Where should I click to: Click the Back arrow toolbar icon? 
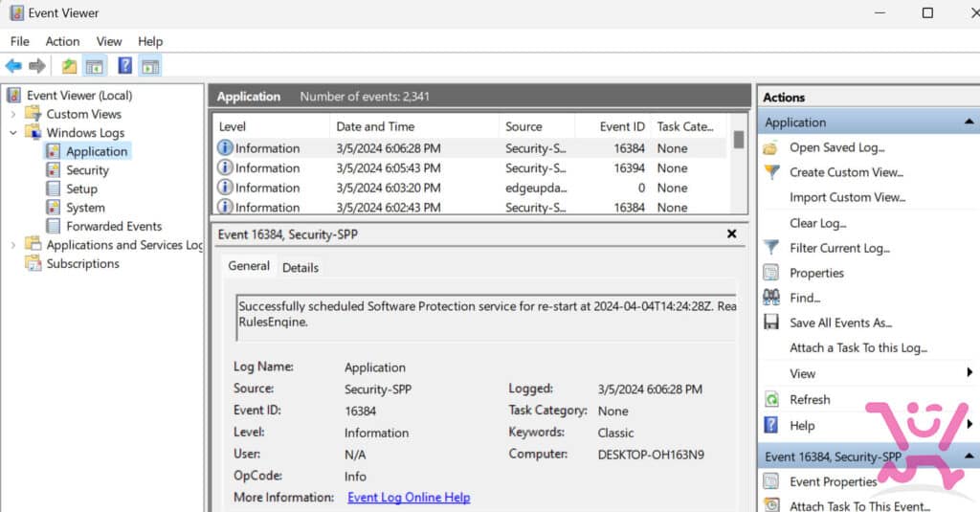coord(13,66)
